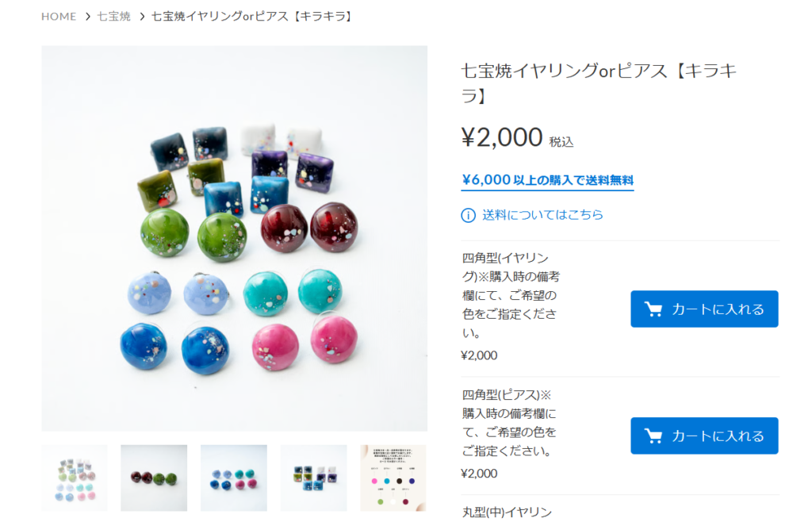The height and width of the screenshot is (522, 812).
Task: Click the product title 七宝焼イヤリングorピアス
Action: tap(599, 83)
